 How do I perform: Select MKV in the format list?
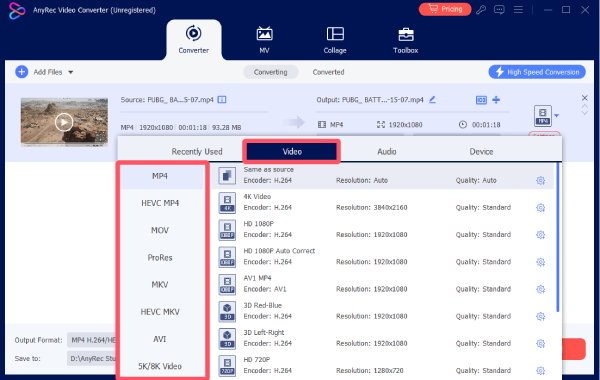pyautogui.click(x=160, y=285)
